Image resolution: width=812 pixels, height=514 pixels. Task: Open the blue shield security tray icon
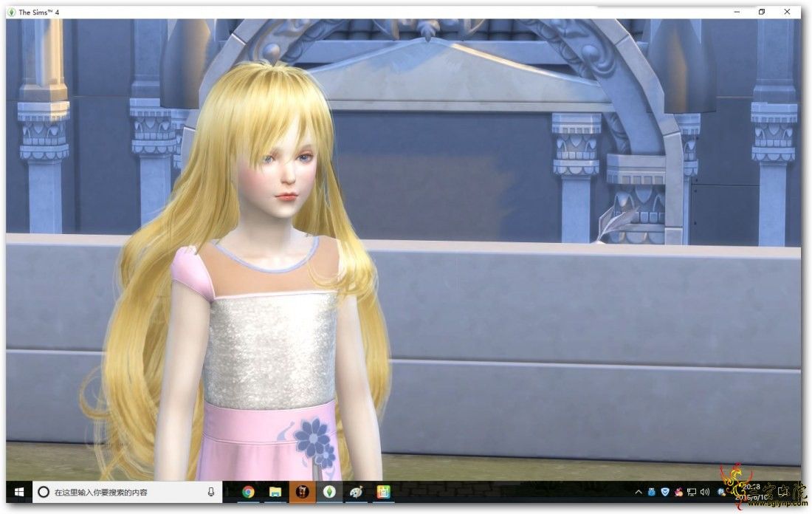point(665,492)
